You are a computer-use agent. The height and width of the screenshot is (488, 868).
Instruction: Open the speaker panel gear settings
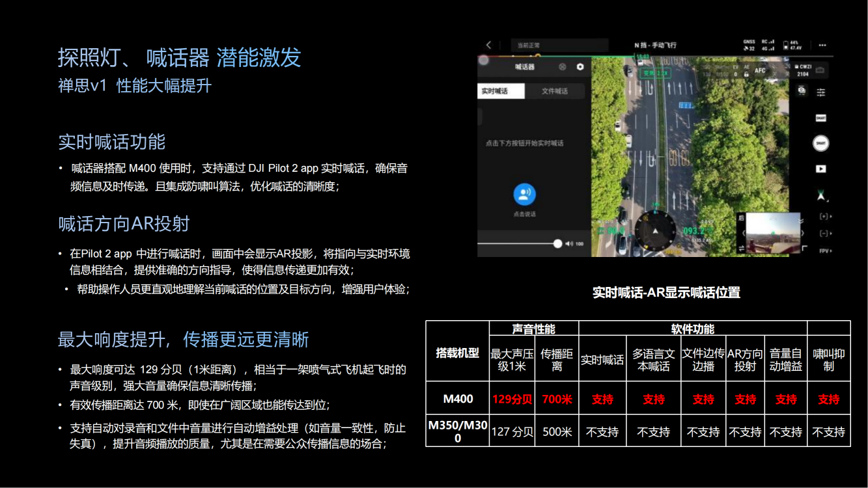tap(580, 67)
